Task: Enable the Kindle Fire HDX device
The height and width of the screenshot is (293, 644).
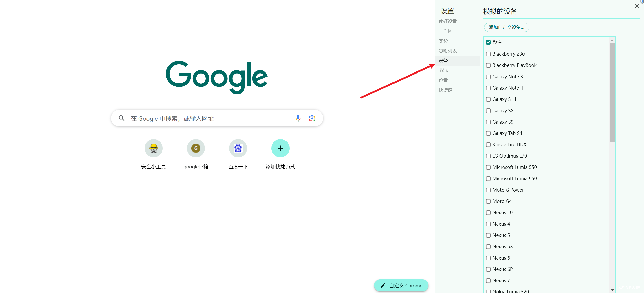Action: click(489, 144)
